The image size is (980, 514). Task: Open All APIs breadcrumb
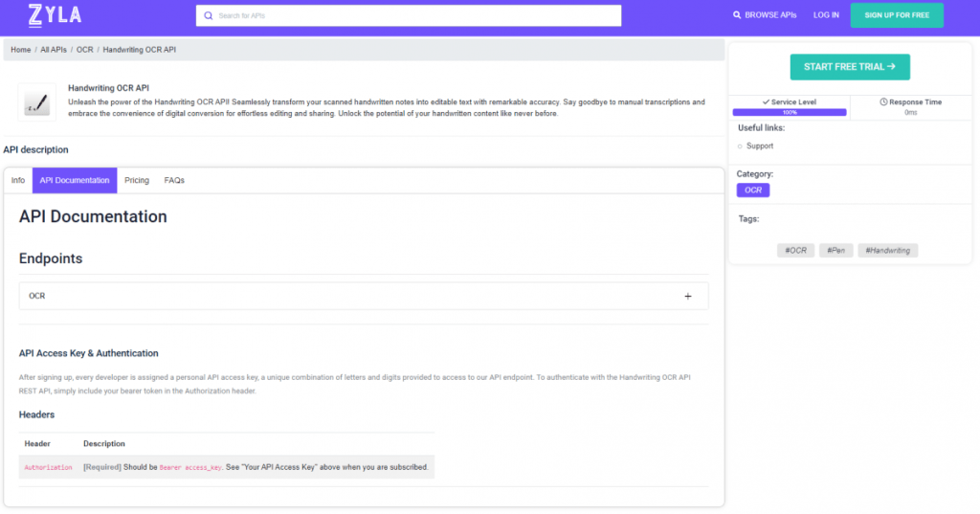tap(54, 50)
